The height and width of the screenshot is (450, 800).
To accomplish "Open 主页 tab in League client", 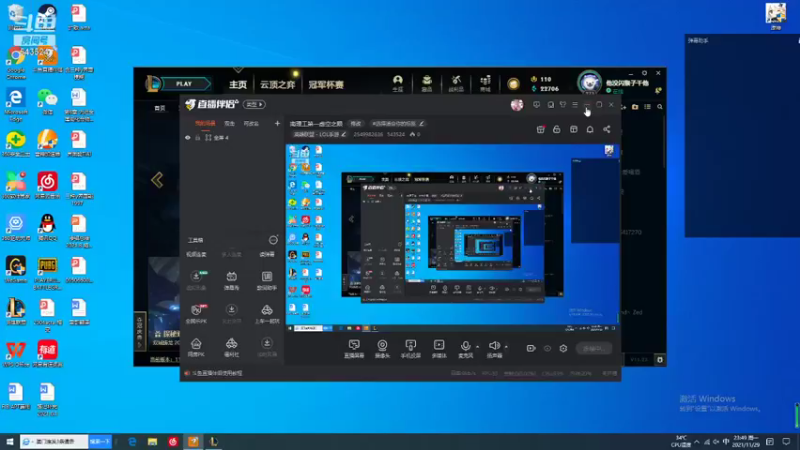I will 238,85.
